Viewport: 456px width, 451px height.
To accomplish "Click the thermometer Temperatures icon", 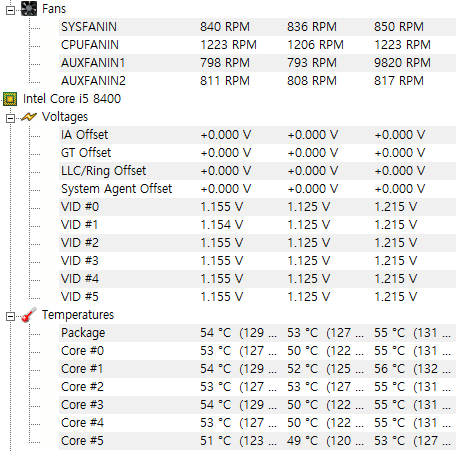I will click(x=29, y=315).
